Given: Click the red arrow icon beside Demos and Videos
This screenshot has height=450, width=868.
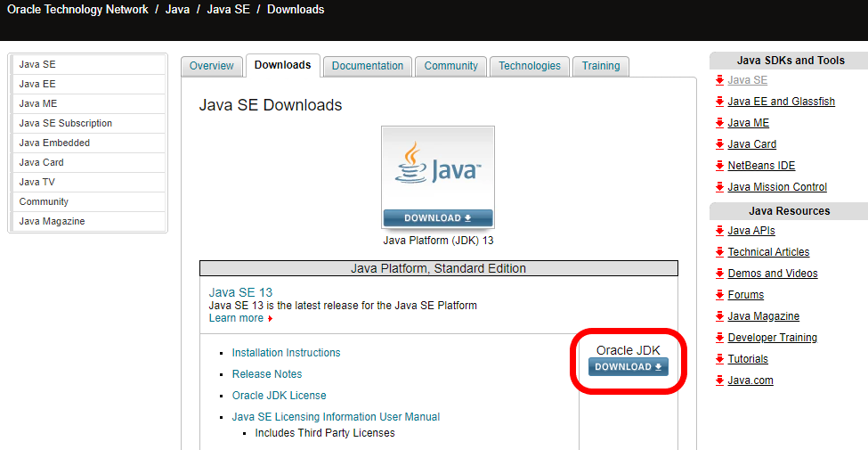Looking at the screenshot, I should click(x=719, y=274).
